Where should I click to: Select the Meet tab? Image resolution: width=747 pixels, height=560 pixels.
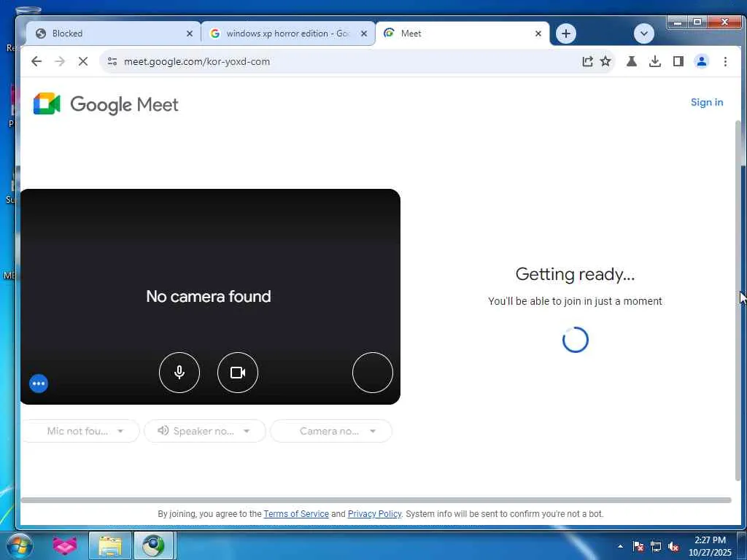click(x=462, y=34)
